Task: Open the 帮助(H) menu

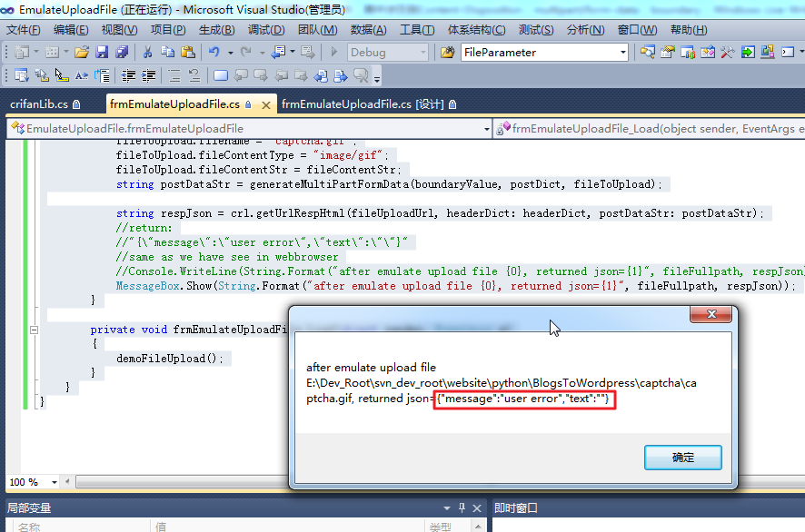Action: click(689, 30)
